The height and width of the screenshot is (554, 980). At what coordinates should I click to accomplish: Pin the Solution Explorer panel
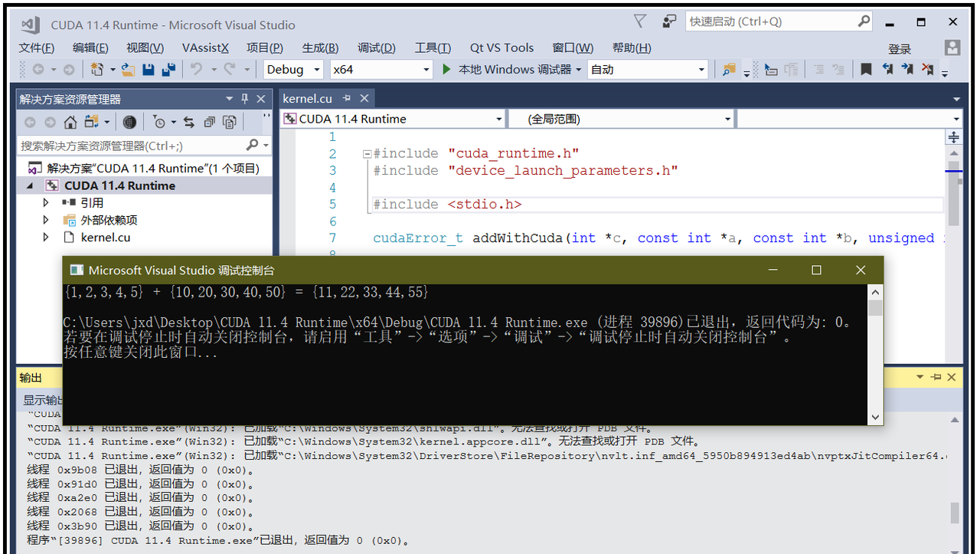(245, 99)
